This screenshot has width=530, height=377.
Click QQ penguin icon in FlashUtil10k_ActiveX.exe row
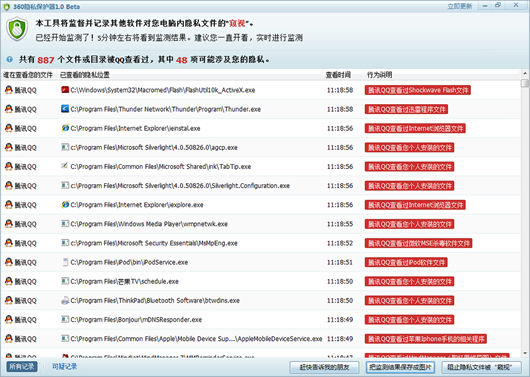pyautogui.click(x=9, y=90)
